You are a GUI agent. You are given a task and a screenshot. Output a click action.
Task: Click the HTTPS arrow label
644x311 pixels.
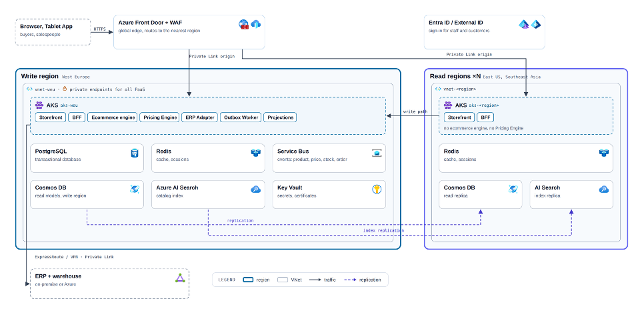[x=100, y=29]
